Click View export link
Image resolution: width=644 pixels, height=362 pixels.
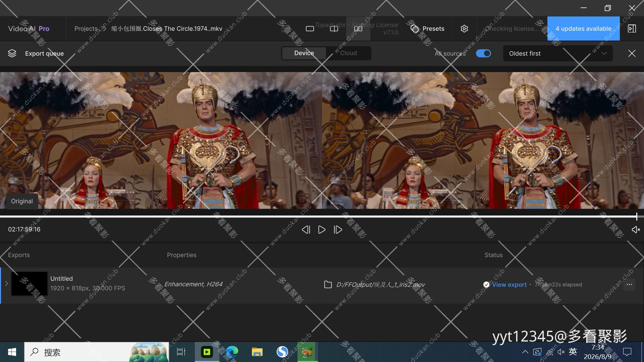tap(509, 285)
